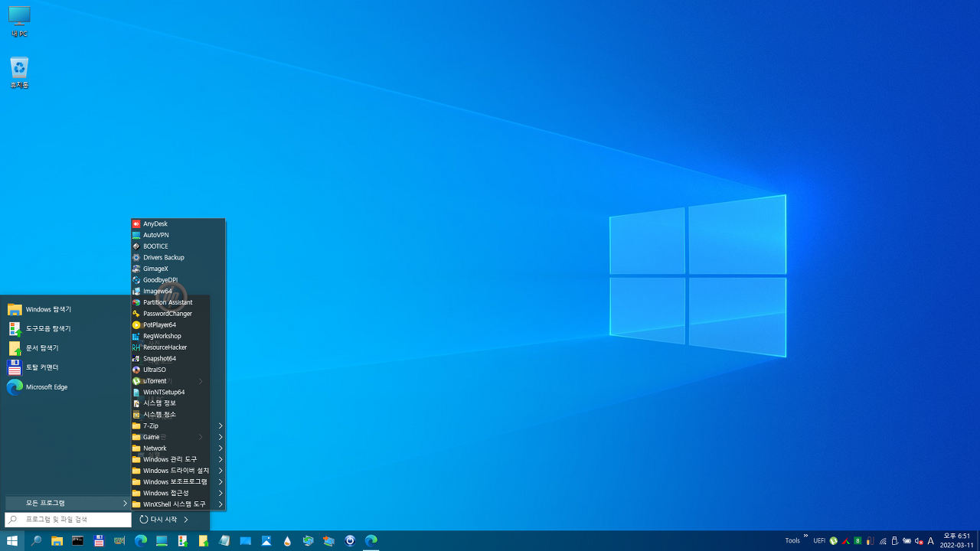Viewport: 980px width, 551px height.
Task: Select the 내 PC desktop icon
Action: 19,21
